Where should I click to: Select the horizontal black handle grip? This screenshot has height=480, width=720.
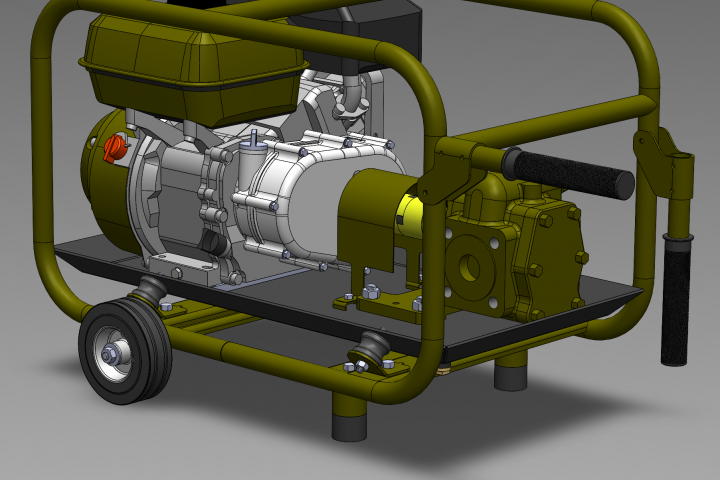pyautogui.click(x=568, y=174)
